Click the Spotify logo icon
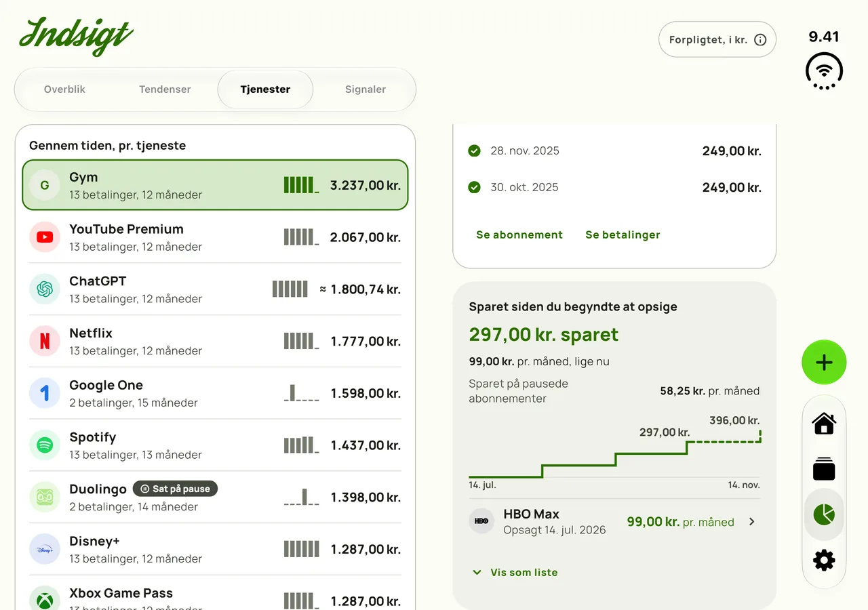Screen dimensions: 868x610 point(45,445)
